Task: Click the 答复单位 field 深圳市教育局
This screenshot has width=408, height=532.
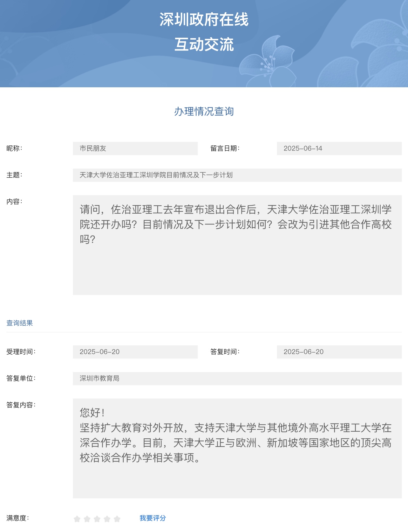Action: click(237, 379)
